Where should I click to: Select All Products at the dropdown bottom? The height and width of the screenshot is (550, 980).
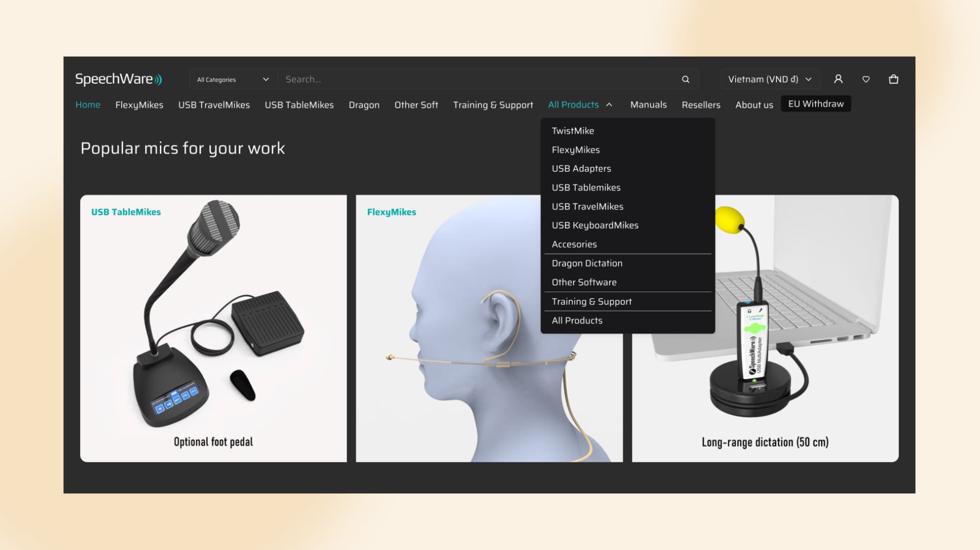[628, 320]
